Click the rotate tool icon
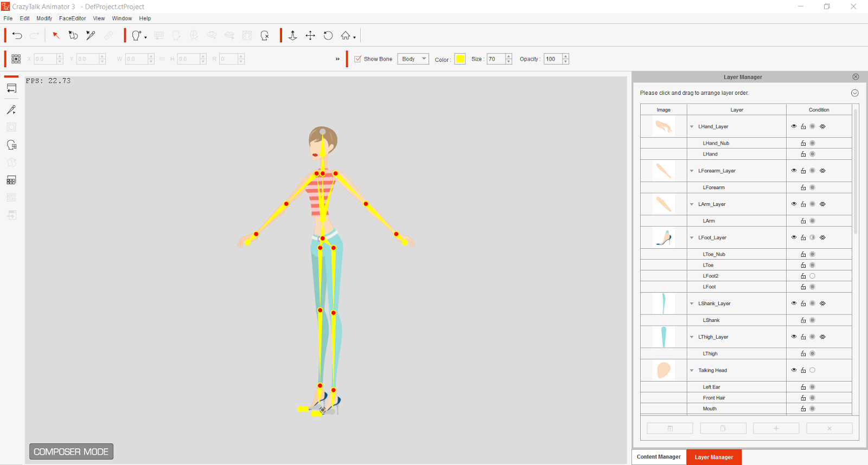Viewport: 868px width, 465px height. 328,36
